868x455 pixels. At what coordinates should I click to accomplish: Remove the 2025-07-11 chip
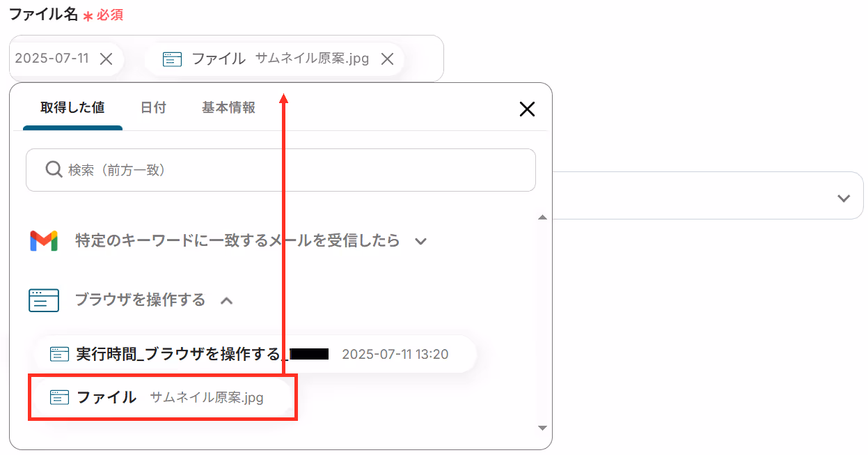point(106,59)
